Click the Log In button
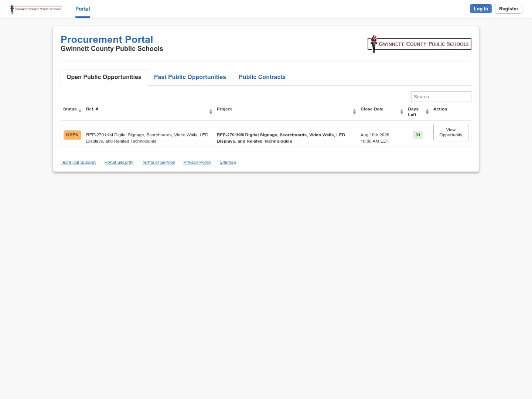Image resolution: width=532 pixels, height=399 pixels. tap(481, 9)
